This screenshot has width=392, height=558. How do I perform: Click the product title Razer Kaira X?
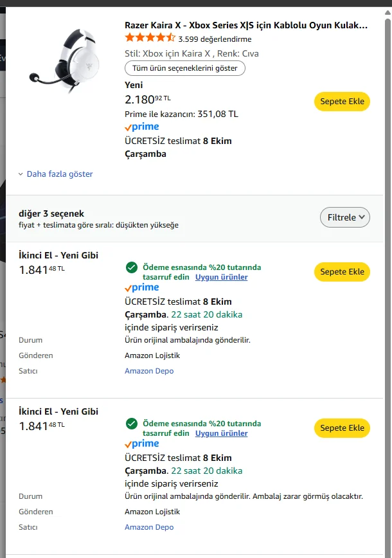click(x=246, y=25)
